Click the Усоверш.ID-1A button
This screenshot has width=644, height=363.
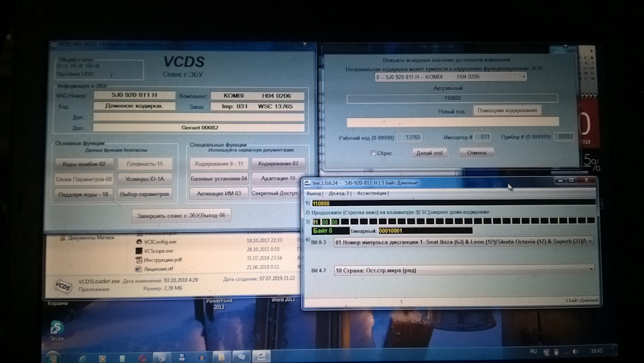(x=145, y=179)
